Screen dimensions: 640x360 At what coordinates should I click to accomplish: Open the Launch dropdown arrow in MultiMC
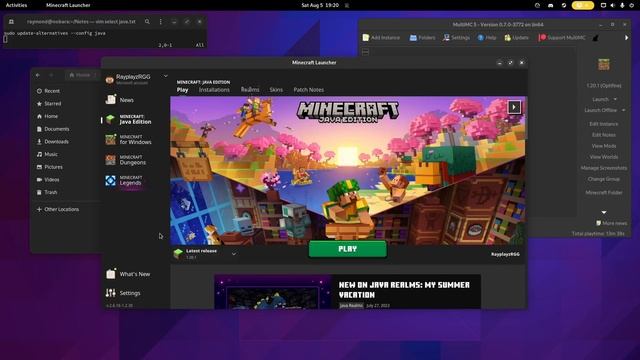pyautogui.click(x=615, y=99)
